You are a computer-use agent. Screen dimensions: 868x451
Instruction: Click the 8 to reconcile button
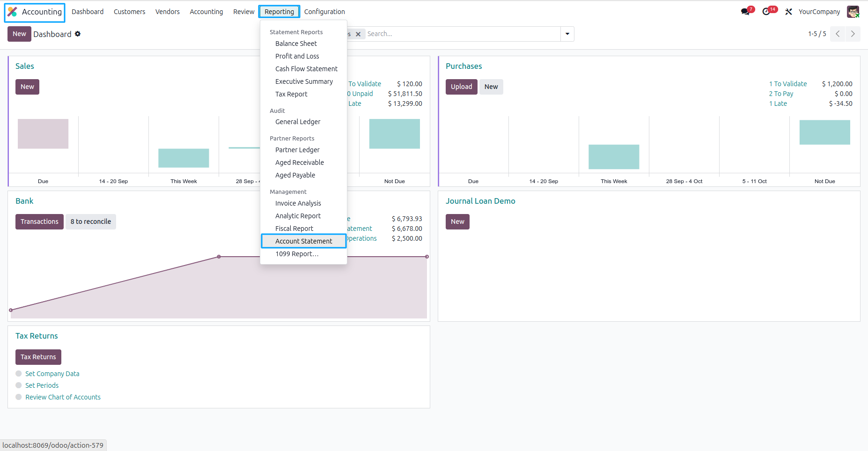(x=91, y=222)
